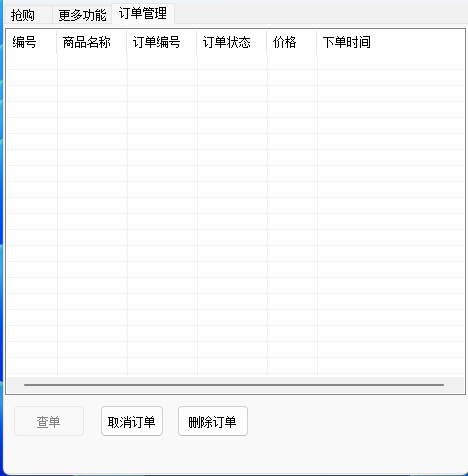Select first empty row under 编号

tap(32, 62)
